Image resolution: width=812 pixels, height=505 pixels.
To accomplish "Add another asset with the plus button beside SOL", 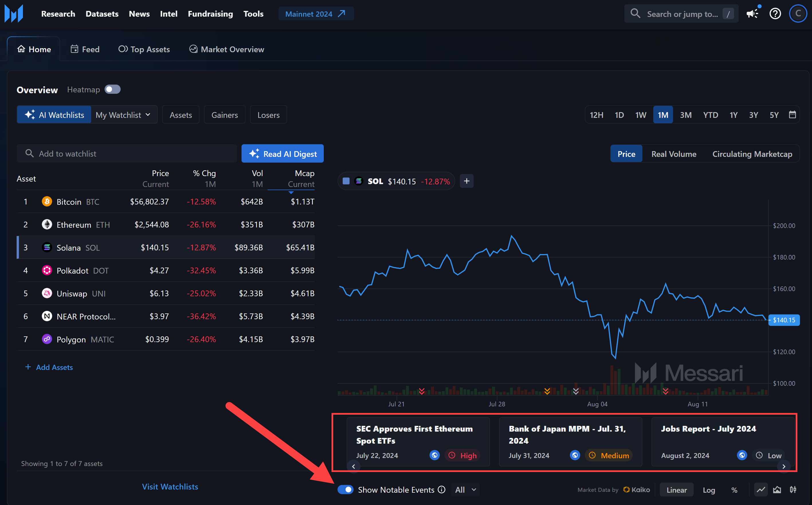I will click(x=467, y=181).
